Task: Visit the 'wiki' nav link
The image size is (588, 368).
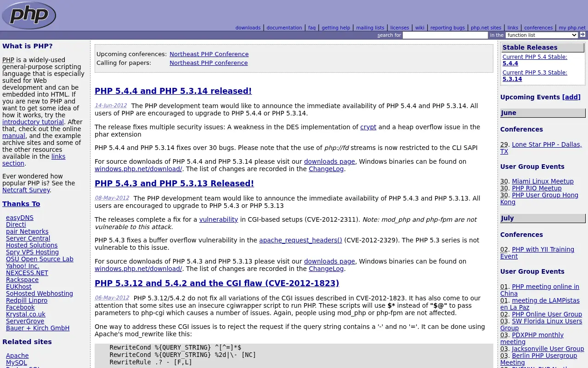Action: pyautogui.click(x=420, y=28)
